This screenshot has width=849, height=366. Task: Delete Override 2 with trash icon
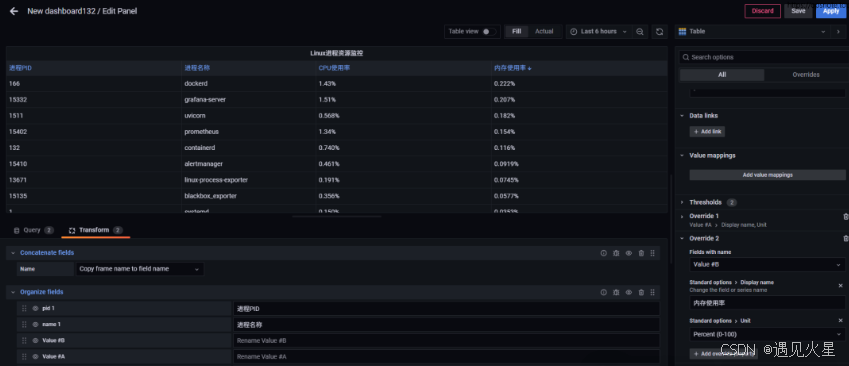point(846,238)
